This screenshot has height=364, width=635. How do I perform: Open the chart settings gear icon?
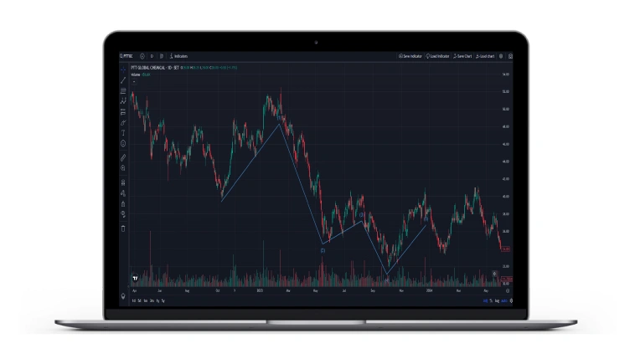pos(501,56)
